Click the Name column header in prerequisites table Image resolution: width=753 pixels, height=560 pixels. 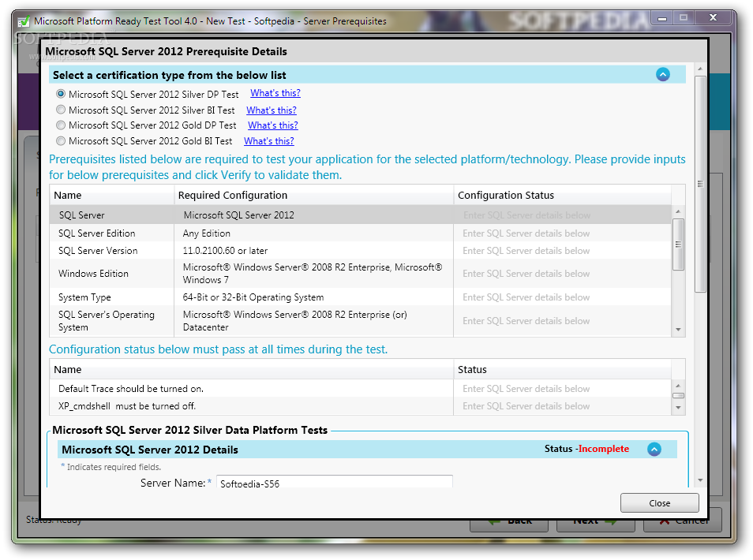[x=112, y=196]
